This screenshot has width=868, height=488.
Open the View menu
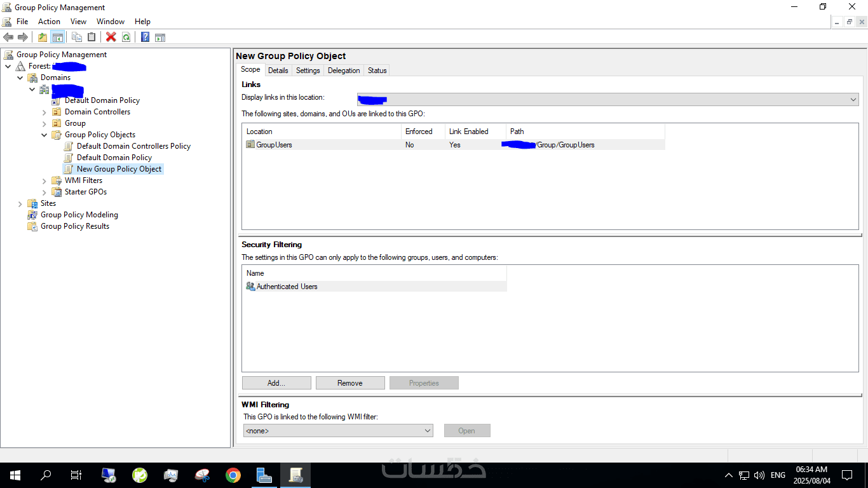point(78,22)
